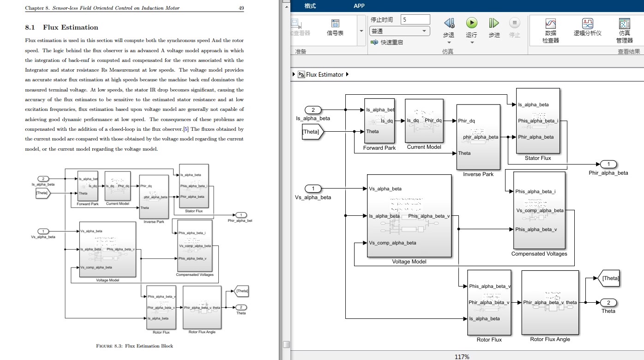Click the Rotor Flux block in PDF figure
Image resolution: width=644 pixels, height=360 pixels.
[161, 307]
